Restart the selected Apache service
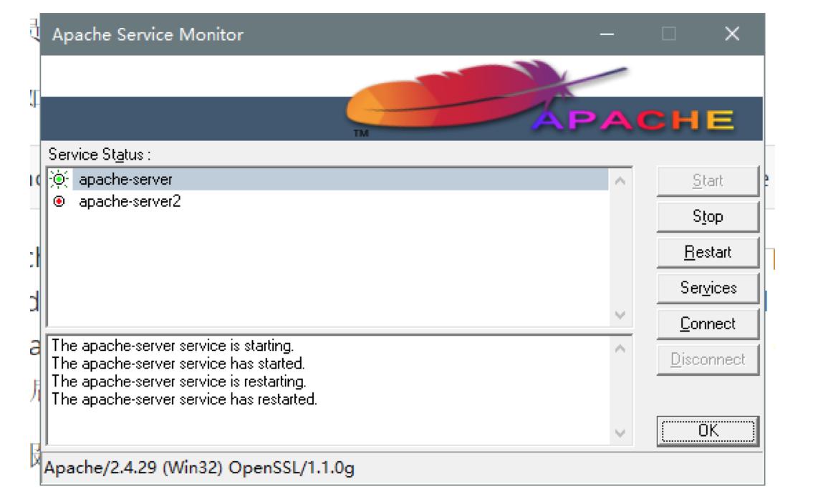 pyautogui.click(x=708, y=252)
